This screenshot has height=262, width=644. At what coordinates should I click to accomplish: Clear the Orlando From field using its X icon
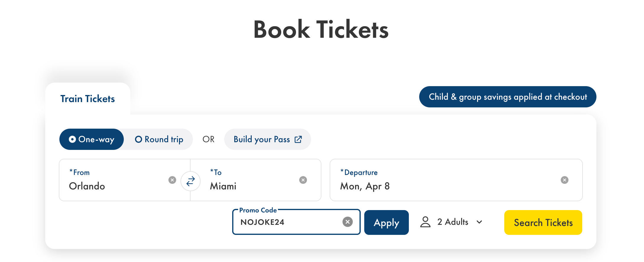coord(172,180)
